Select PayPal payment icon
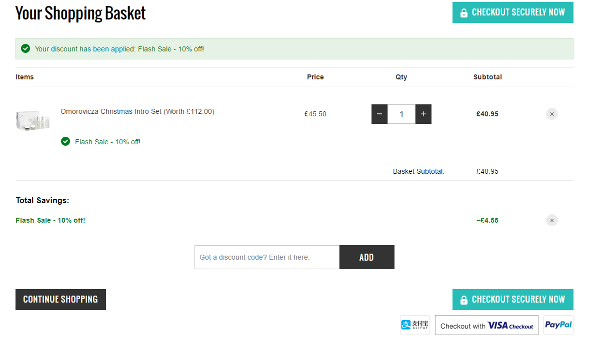This screenshot has width=602, height=364. (558, 325)
